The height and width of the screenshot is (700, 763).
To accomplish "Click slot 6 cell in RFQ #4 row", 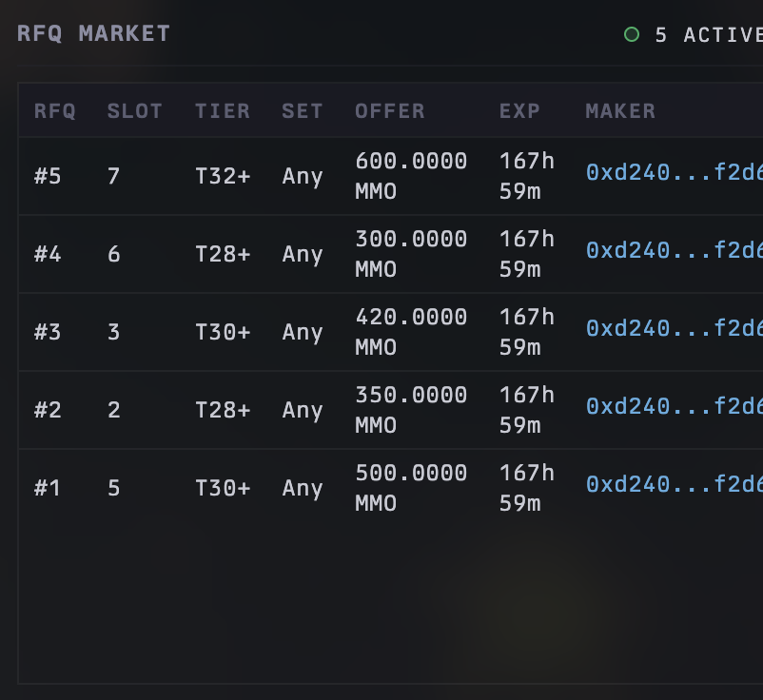I will pyautogui.click(x=114, y=254).
